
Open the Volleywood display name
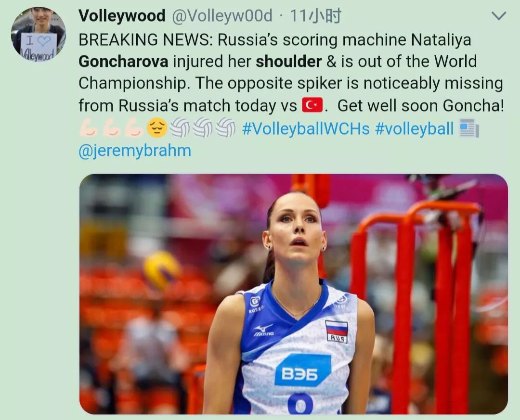(122, 15)
